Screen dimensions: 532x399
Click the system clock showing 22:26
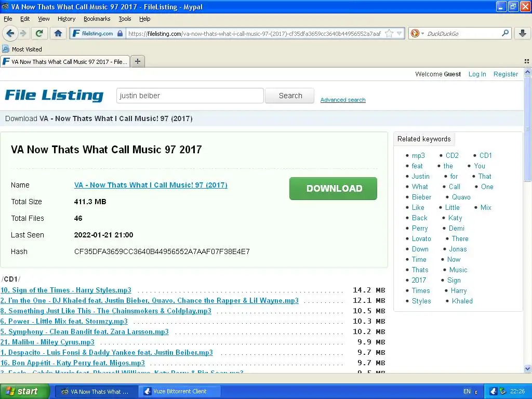pyautogui.click(x=517, y=391)
